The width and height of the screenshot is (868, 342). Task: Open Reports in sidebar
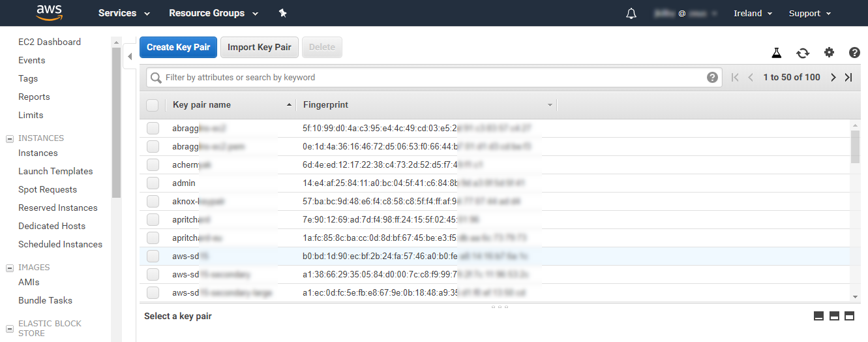(34, 97)
